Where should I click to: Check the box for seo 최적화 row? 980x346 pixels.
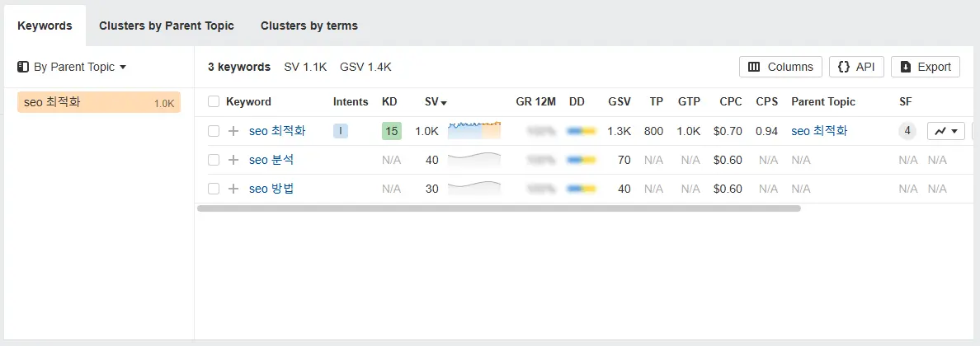(x=214, y=131)
